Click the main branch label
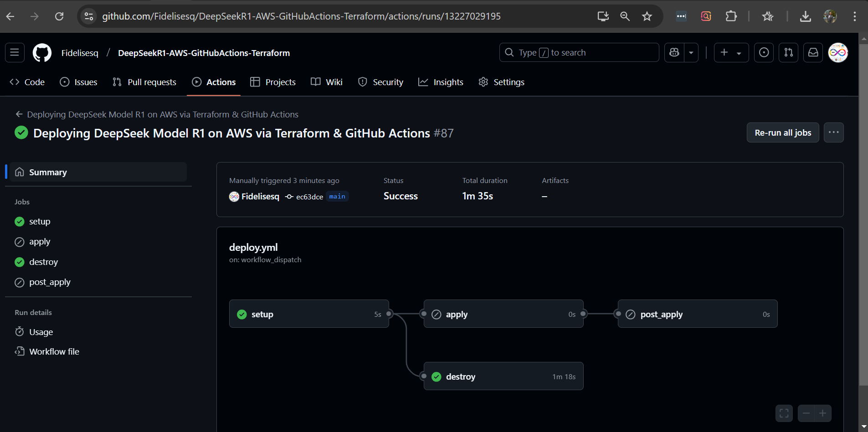Image resolution: width=868 pixels, height=432 pixels. (337, 196)
